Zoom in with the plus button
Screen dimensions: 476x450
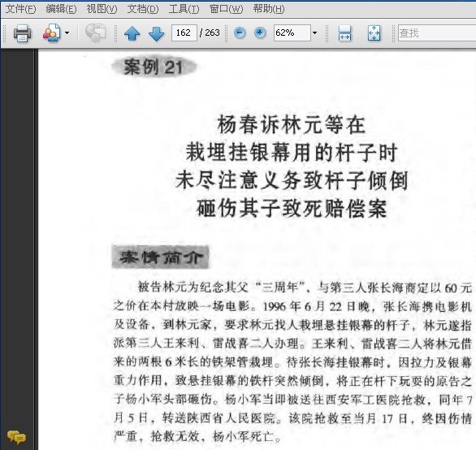(x=260, y=32)
